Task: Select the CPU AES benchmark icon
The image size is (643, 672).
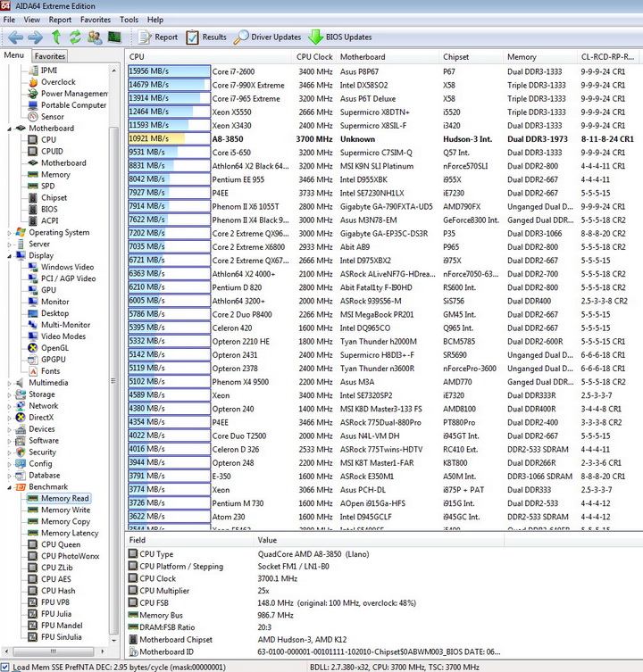Action: [x=33, y=579]
